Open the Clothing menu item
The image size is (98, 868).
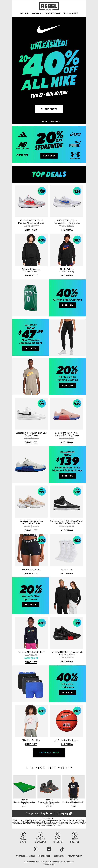pos(24,13)
